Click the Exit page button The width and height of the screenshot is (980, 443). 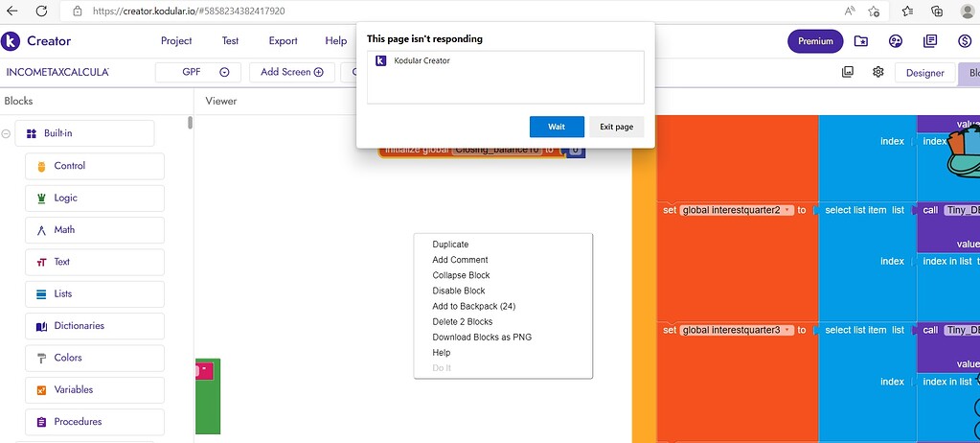click(x=616, y=127)
